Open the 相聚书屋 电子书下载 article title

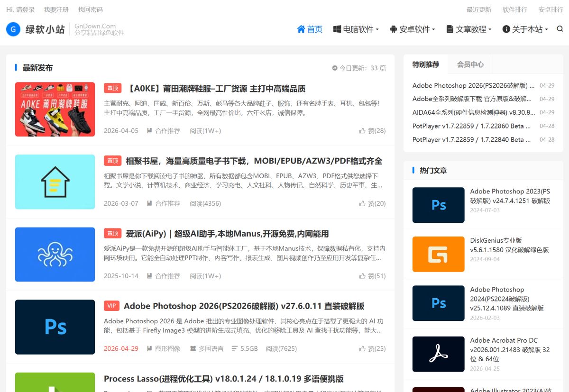tap(254, 161)
